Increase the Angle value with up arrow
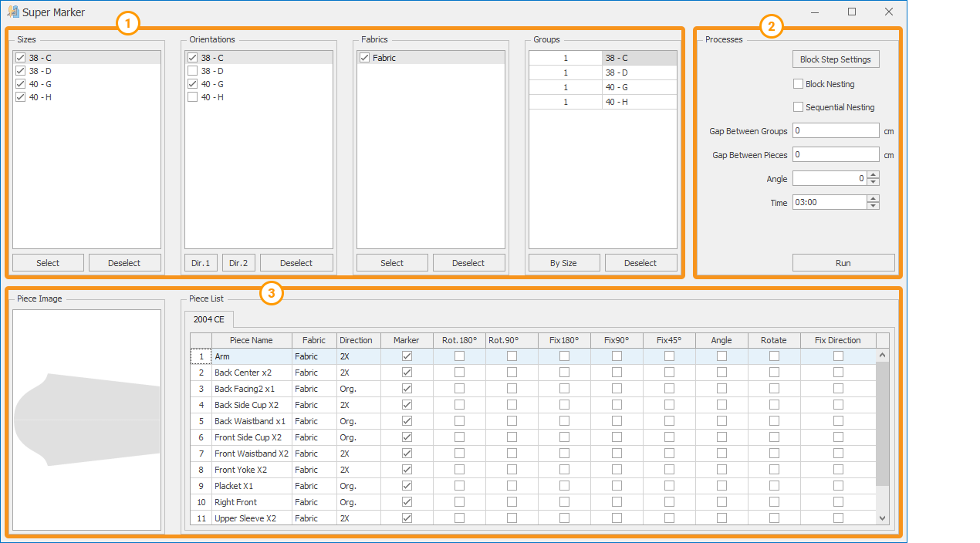 (x=873, y=175)
